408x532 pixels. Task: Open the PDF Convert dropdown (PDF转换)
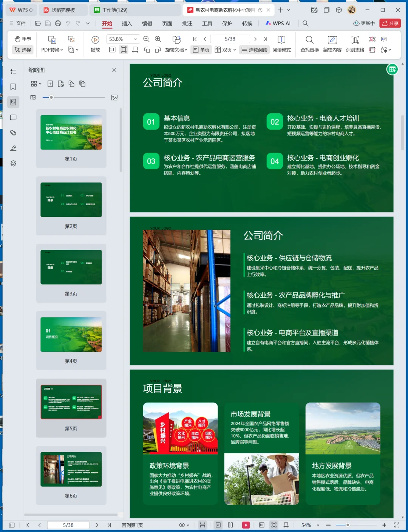(52, 44)
